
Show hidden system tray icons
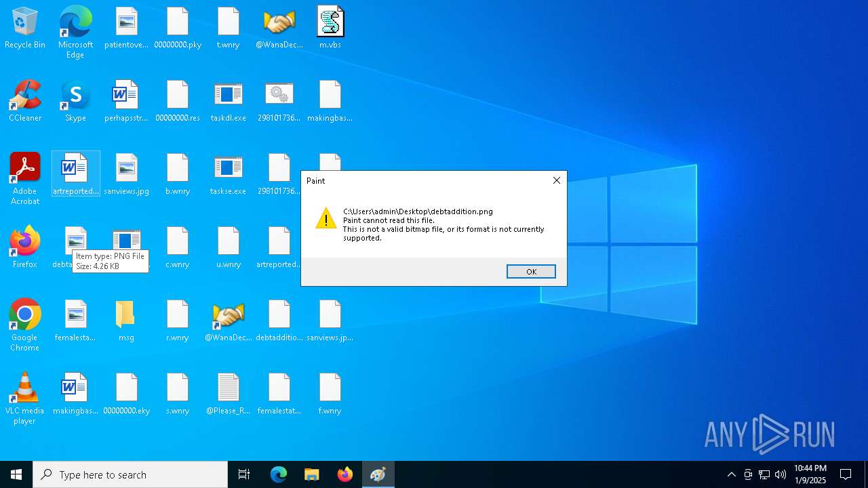[731, 474]
